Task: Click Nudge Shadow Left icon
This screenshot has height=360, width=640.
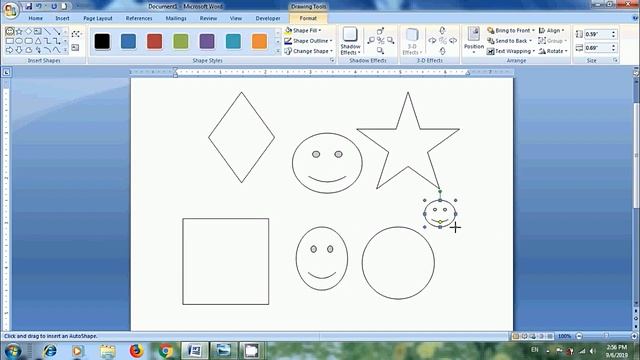Action: tap(371, 40)
